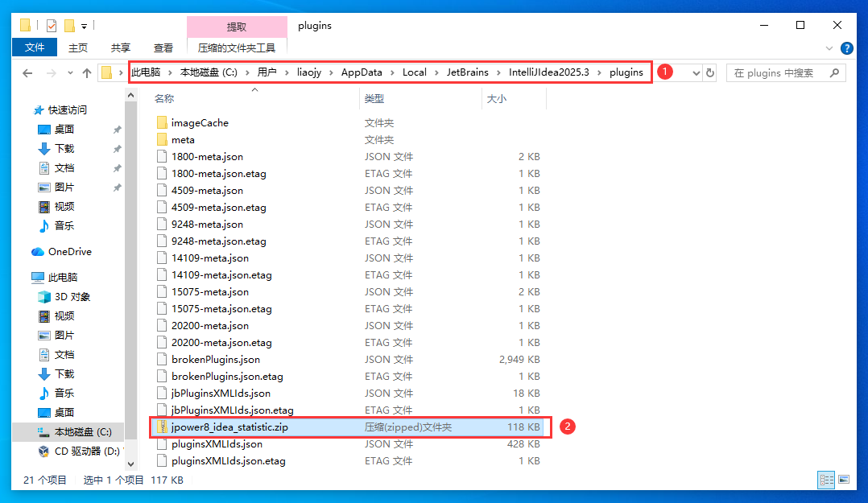Switch to details view layout icon
868x503 pixels.
[826, 480]
